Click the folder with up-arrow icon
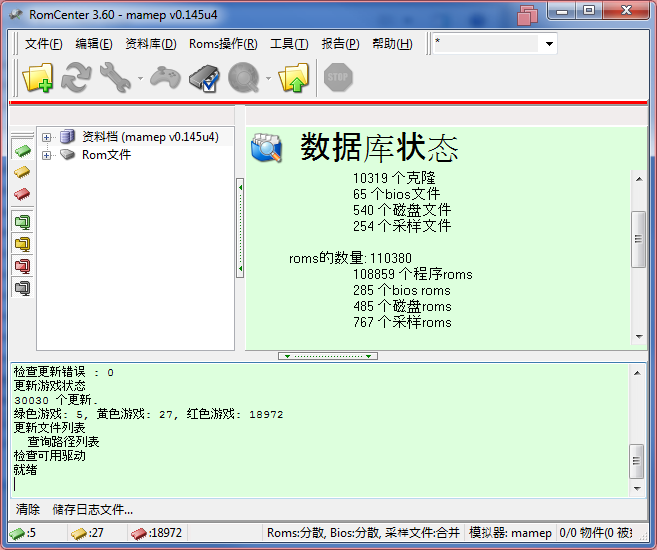This screenshot has width=657, height=550. 294,78
